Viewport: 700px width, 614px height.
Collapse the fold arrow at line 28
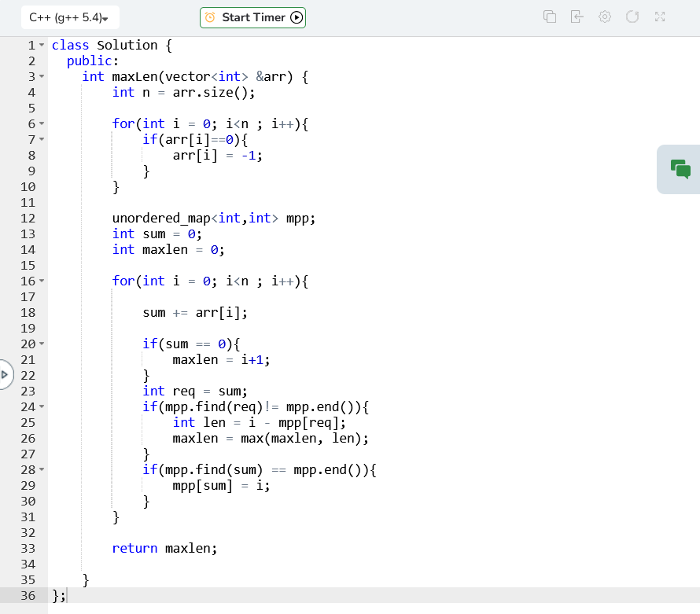point(42,469)
